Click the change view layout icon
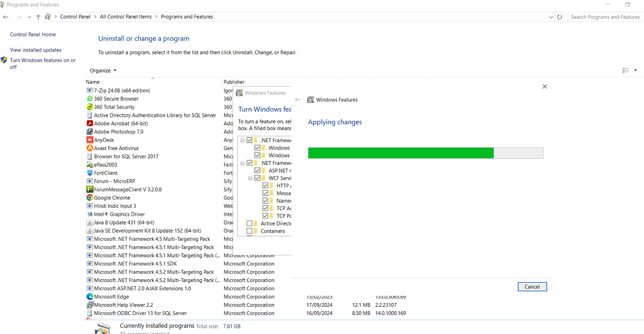The image size is (644, 334). [625, 71]
